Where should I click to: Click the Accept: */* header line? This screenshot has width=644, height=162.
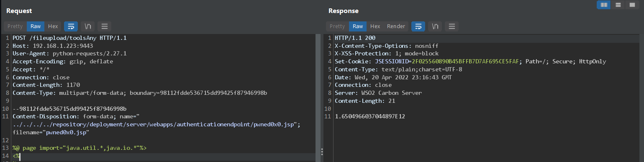(31, 70)
